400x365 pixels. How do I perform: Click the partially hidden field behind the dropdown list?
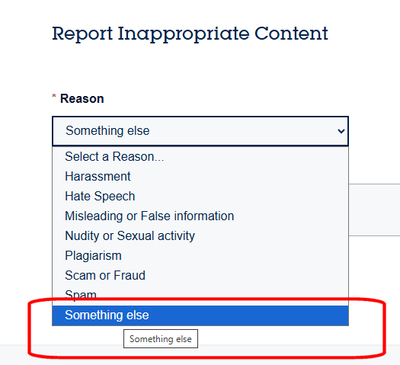coord(374,210)
